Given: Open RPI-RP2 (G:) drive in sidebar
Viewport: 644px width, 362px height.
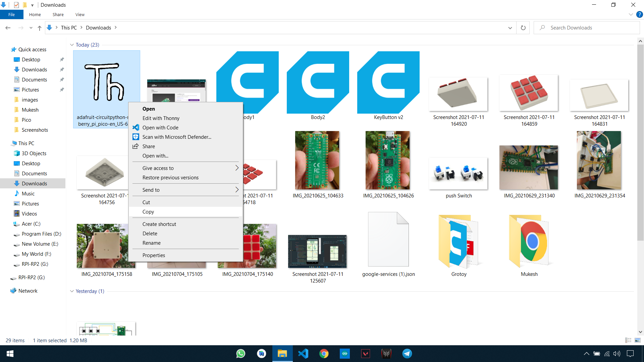Looking at the screenshot, I should pyautogui.click(x=35, y=264).
